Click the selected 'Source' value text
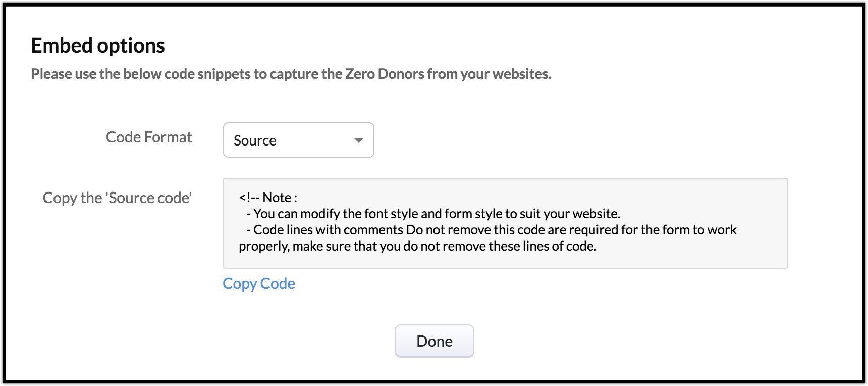Screen dimensions: 868x386 255,140
